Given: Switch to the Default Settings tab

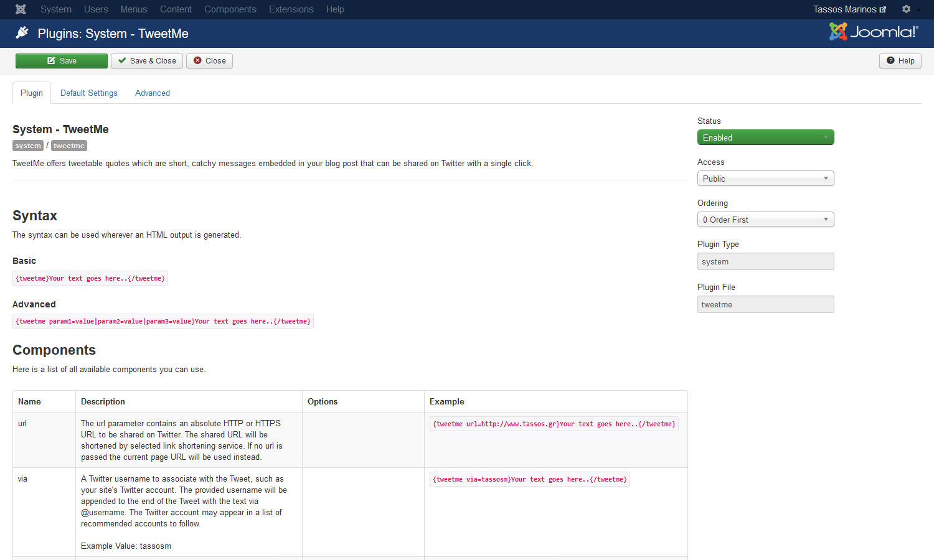Looking at the screenshot, I should click(x=89, y=93).
